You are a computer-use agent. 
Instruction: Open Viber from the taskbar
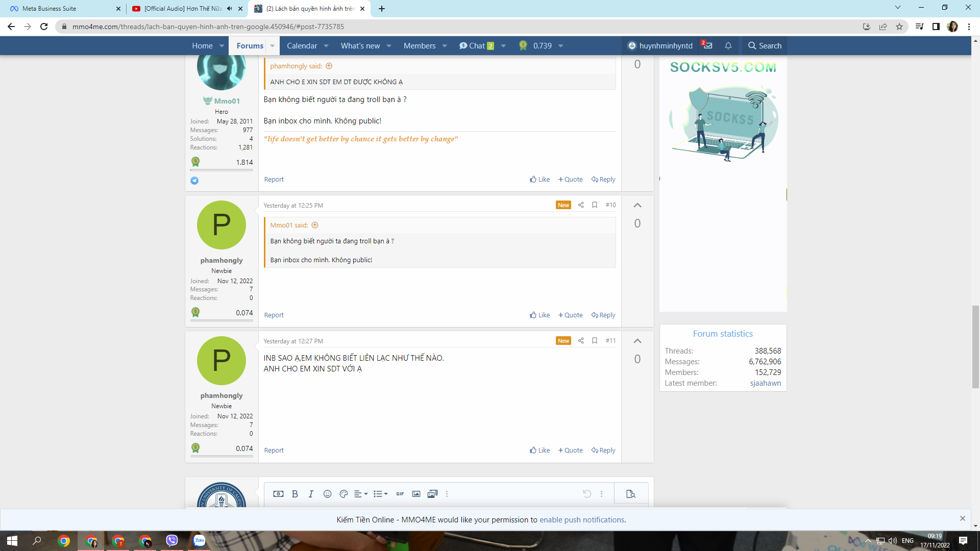coord(172,541)
